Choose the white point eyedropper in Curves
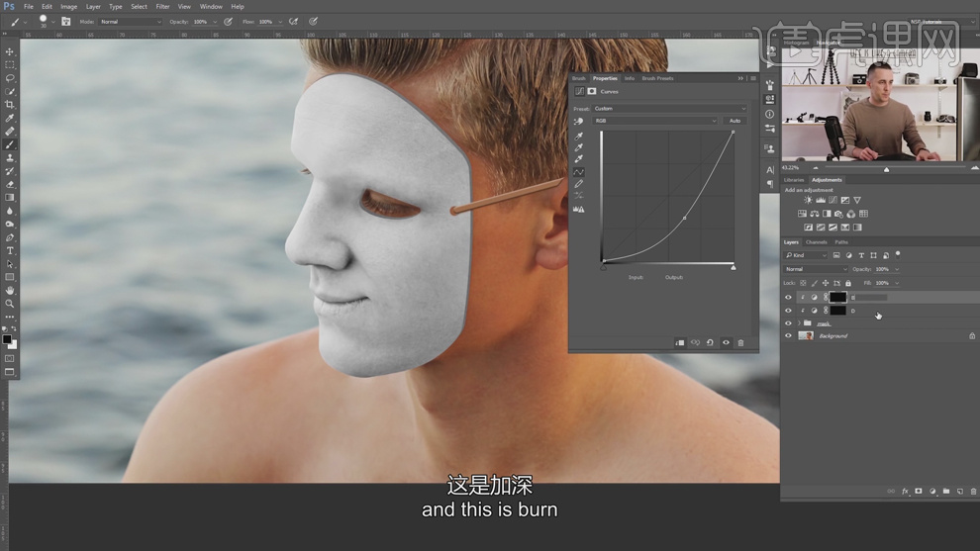This screenshot has height=551, width=980. coord(579,159)
